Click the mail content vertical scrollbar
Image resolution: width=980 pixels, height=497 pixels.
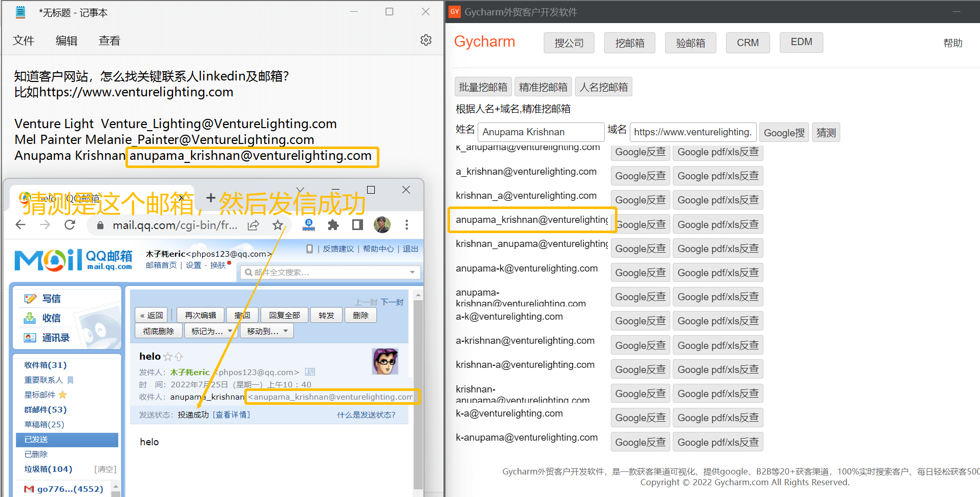click(418, 395)
